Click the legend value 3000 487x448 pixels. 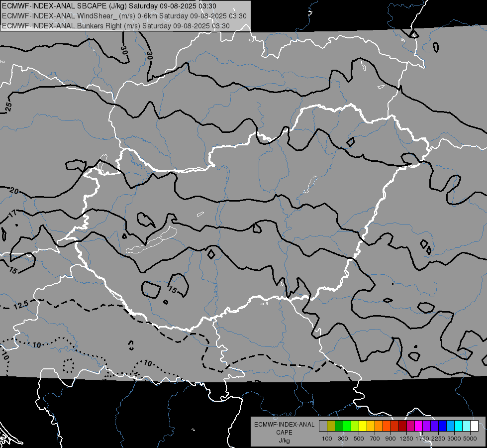click(454, 439)
